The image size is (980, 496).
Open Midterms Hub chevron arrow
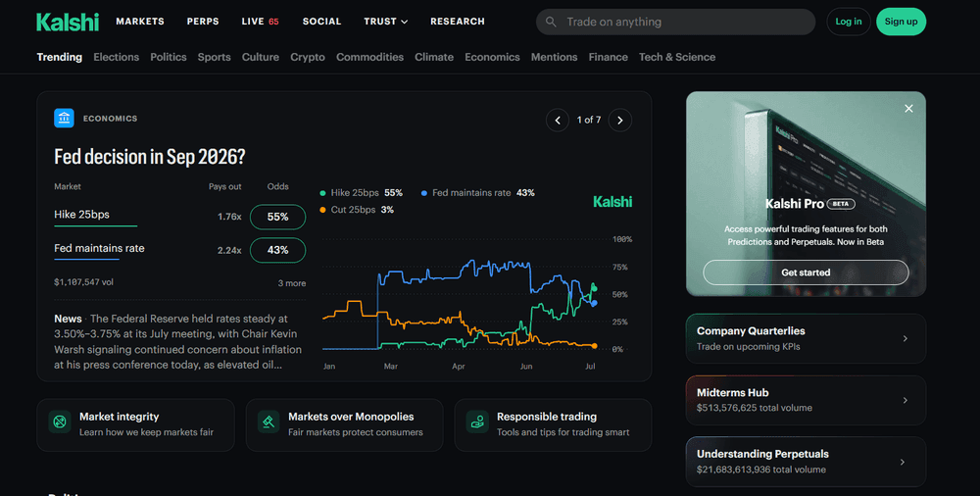coord(905,400)
